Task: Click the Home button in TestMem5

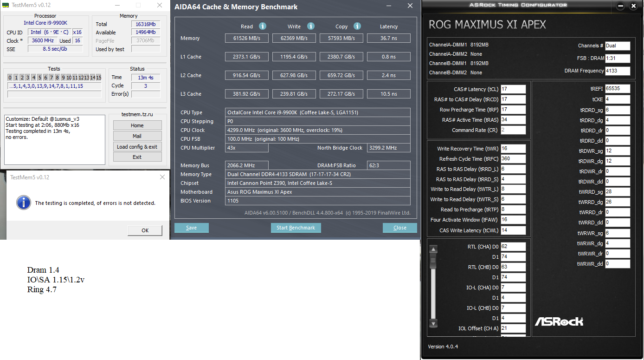Action: pos(137,125)
